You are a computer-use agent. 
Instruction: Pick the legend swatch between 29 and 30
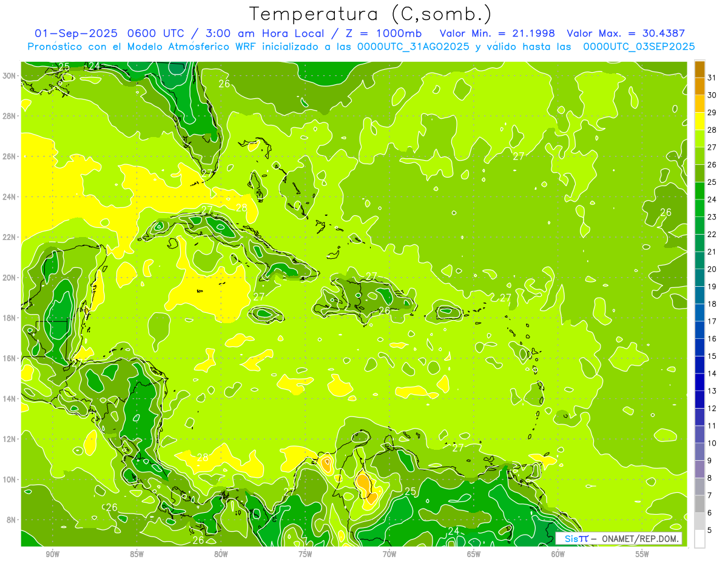[x=699, y=104]
